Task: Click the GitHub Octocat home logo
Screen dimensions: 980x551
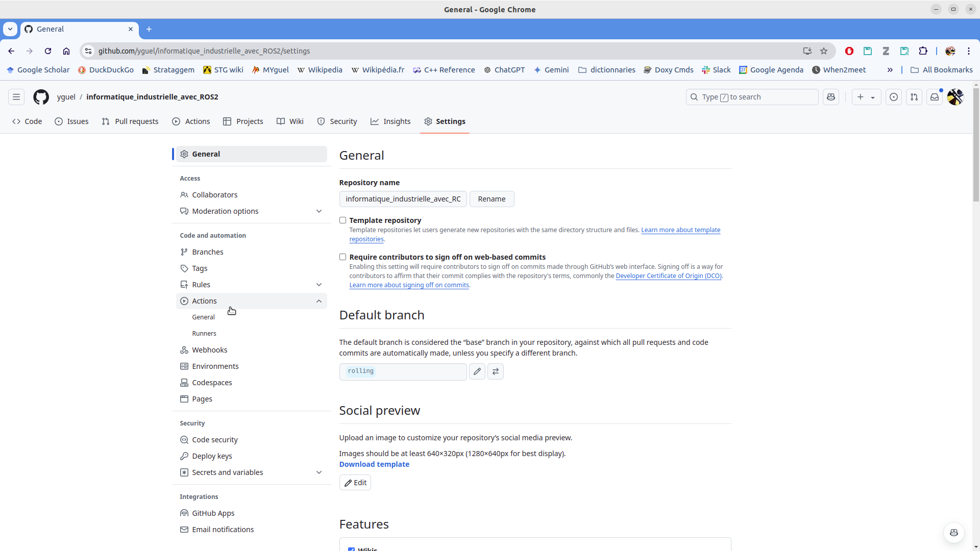Action: [41, 97]
